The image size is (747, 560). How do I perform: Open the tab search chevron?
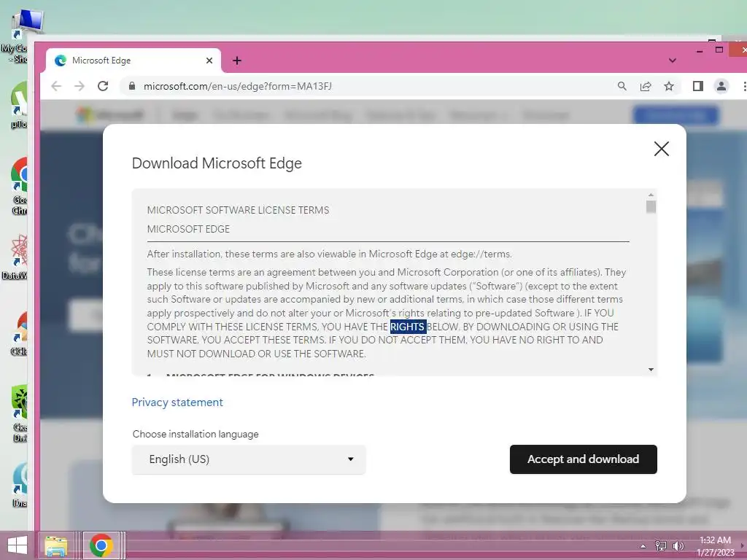[x=672, y=61]
